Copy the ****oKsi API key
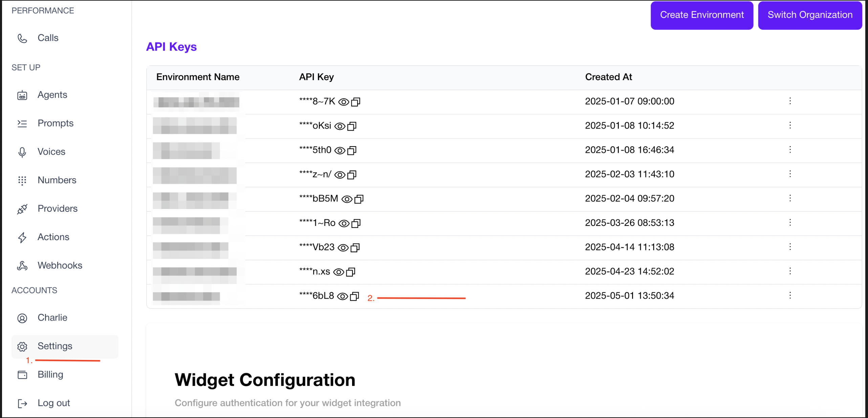868x418 pixels. pos(352,126)
